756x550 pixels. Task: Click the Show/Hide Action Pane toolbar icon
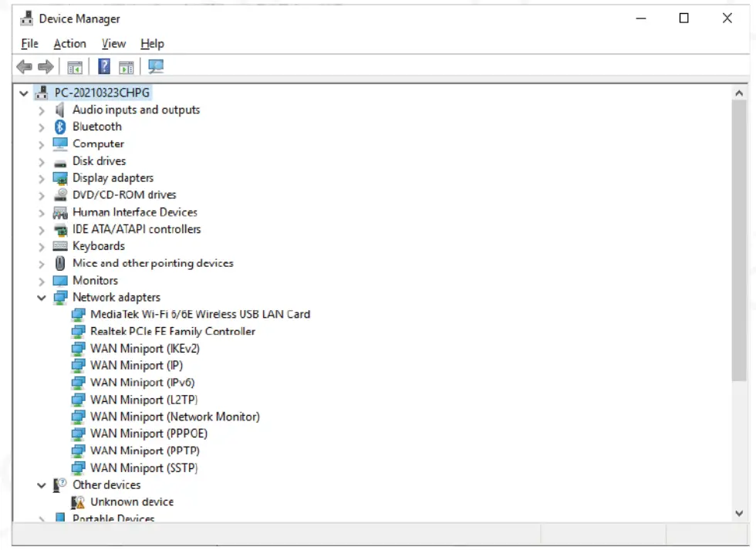click(127, 67)
